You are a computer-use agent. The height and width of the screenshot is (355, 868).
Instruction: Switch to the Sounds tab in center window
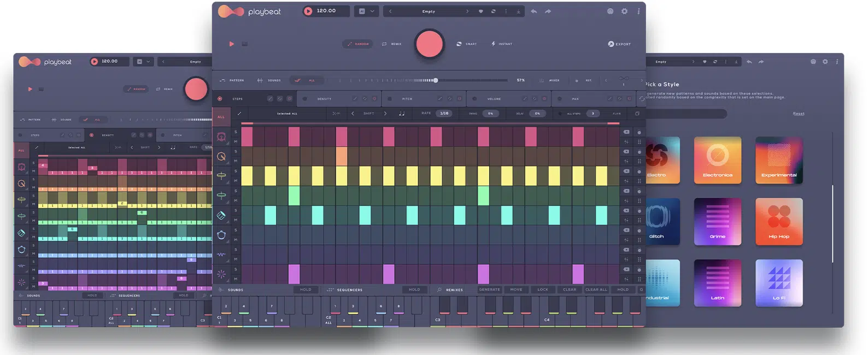pyautogui.click(x=269, y=80)
